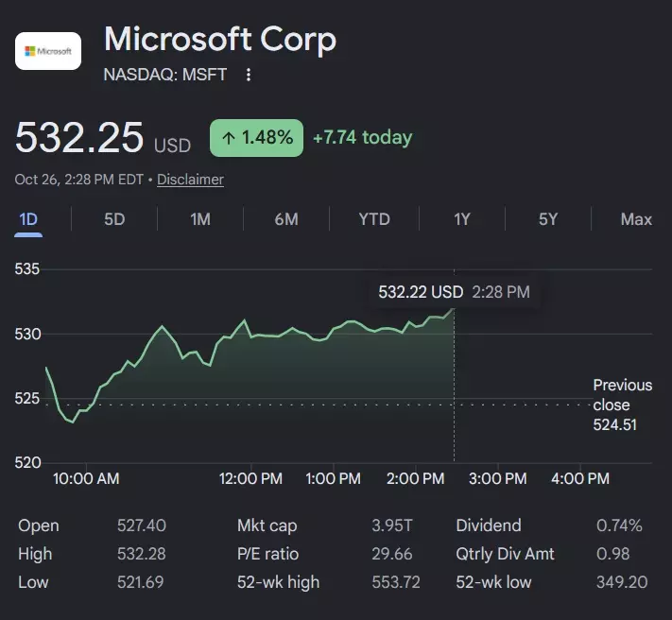Show the 6M chart range

click(286, 219)
